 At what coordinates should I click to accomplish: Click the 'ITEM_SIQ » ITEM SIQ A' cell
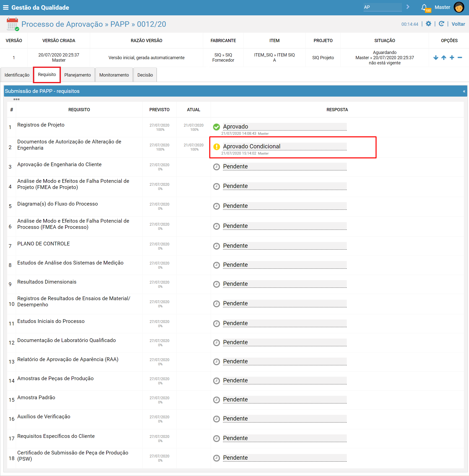tap(274, 57)
